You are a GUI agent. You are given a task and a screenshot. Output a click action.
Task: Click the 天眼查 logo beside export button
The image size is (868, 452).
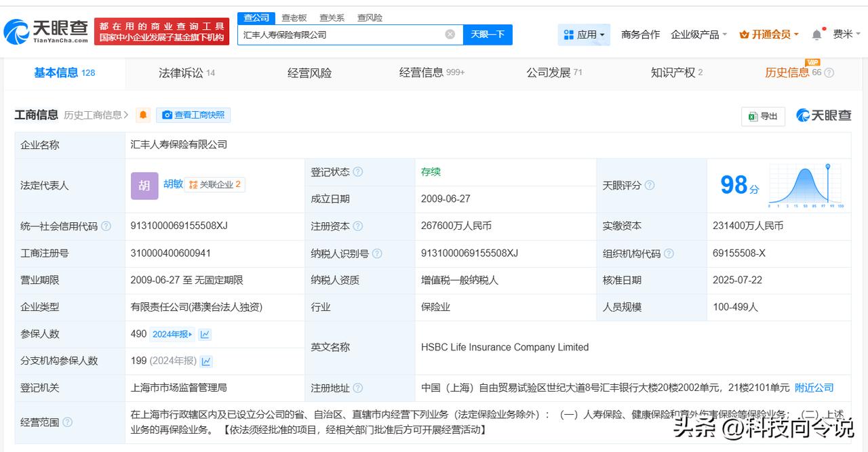(x=824, y=115)
